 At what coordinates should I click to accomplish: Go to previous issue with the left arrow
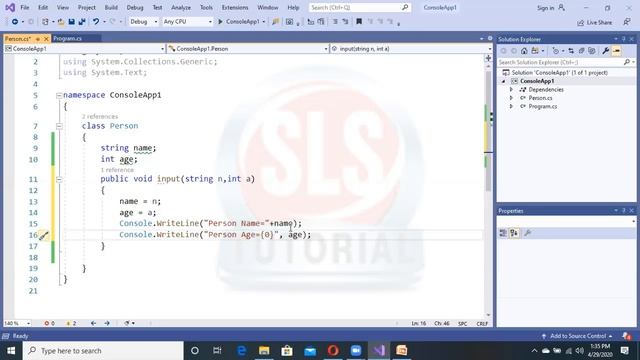(x=93, y=323)
